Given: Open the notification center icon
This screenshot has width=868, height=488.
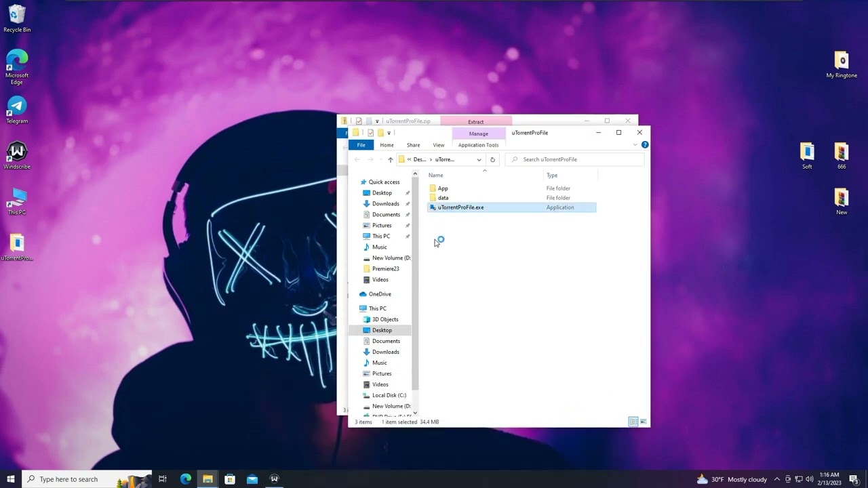Looking at the screenshot, I should pyautogui.click(x=854, y=479).
